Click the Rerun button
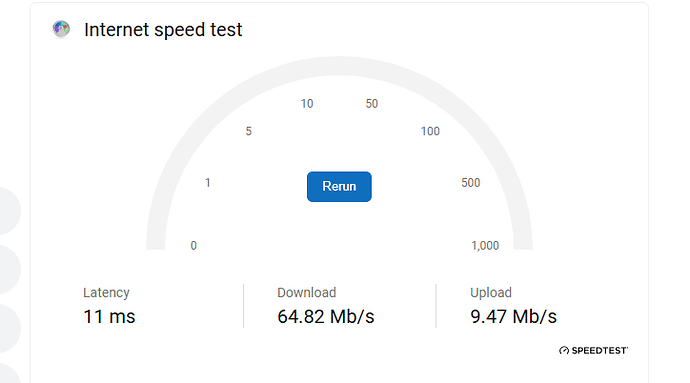Screen dimensions: 690x383 pos(339,187)
